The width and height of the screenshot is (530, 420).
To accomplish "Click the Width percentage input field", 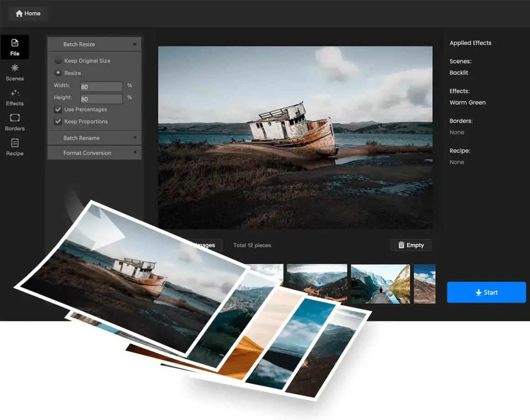I will click(101, 87).
